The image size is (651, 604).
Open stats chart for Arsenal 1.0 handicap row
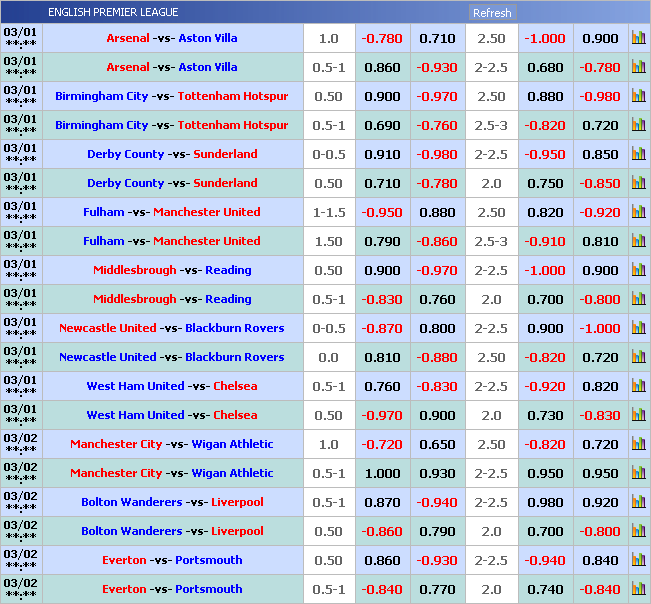click(639, 38)
